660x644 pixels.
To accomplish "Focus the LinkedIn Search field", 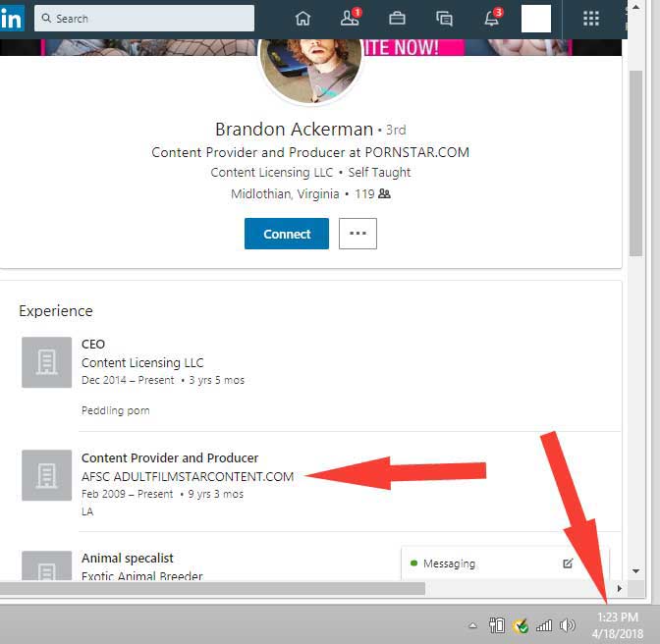I will (144, 19).
